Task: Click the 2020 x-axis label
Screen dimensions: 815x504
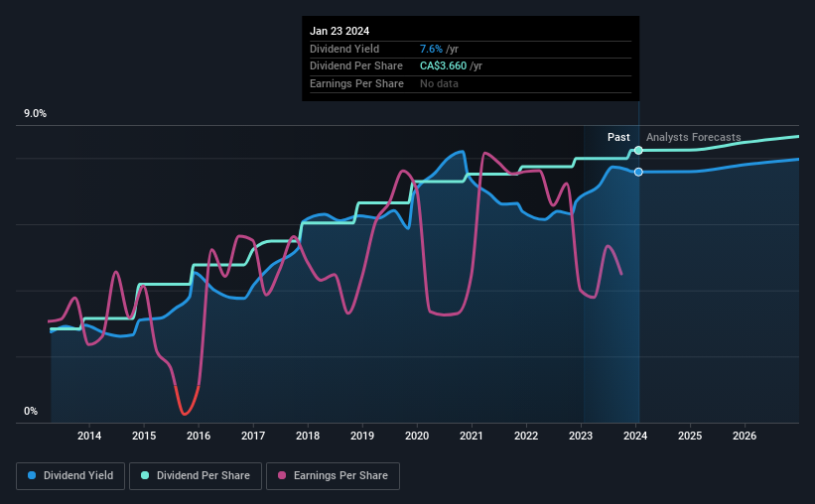Action: [417, 436]
